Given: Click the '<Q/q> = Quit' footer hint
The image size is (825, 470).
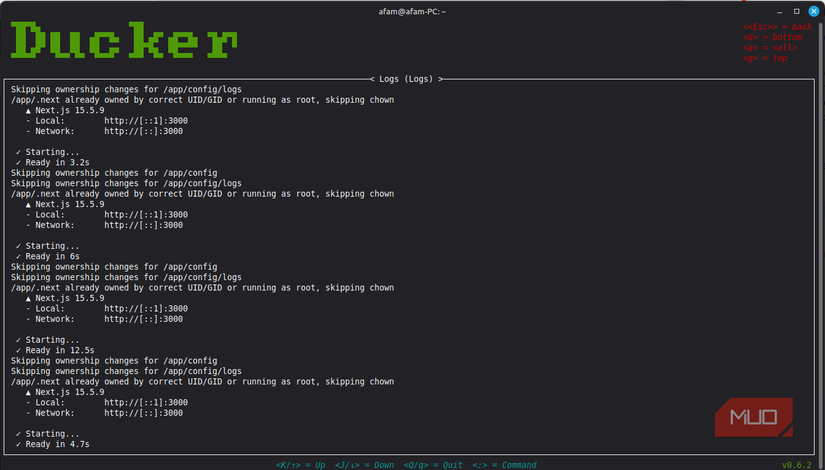Looking at the screenshot, I should [x=433, y=465].
